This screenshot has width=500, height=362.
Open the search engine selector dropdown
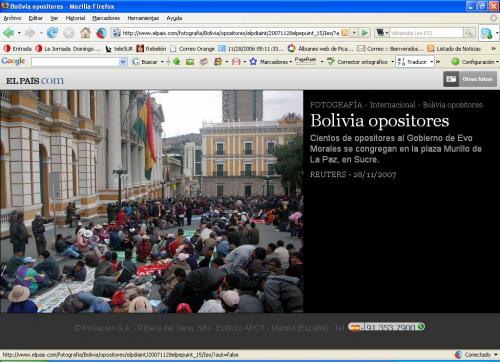[382, 33]
